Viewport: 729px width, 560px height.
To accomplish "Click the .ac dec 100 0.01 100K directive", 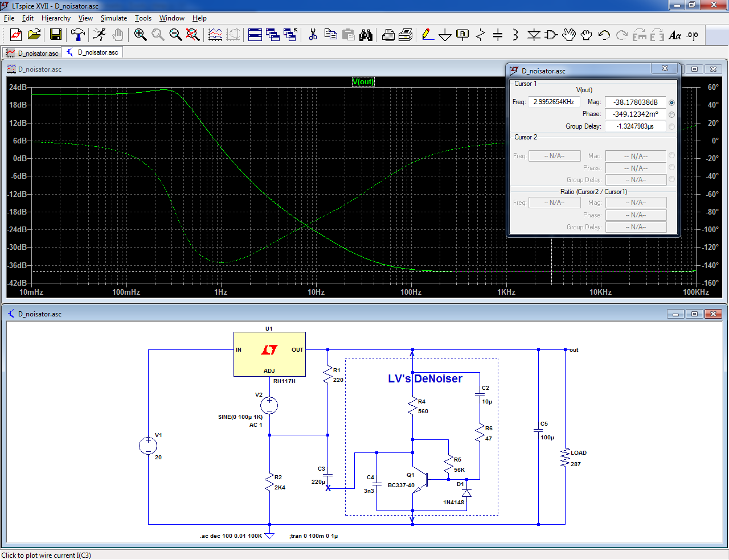I will [x=231, y=536].
